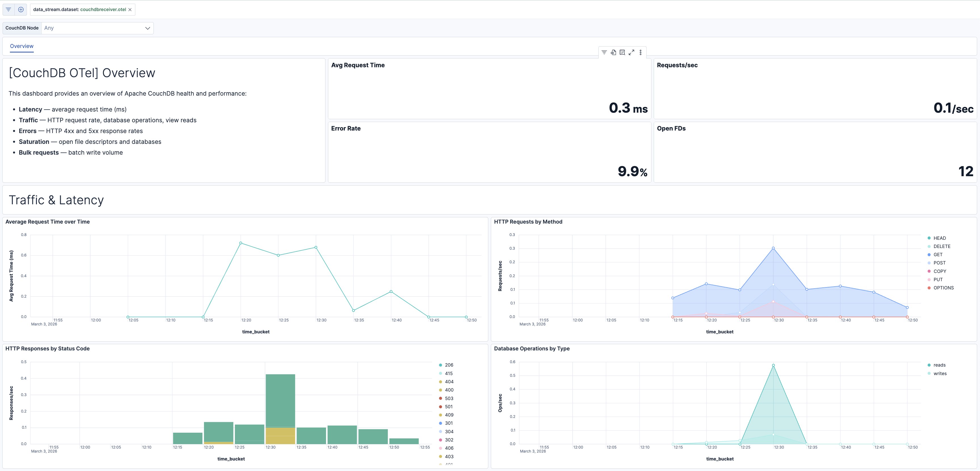Click the HEAD legend color dot
This screenshot has height=471, width=980.
pyautogui.click(x=930, y=238)
